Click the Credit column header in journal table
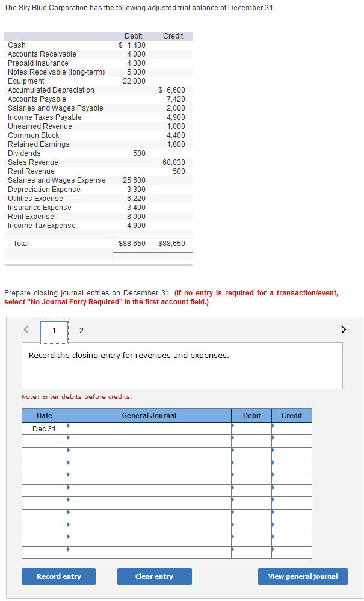Screen dimensions: 364x601 tap(292, 416)
